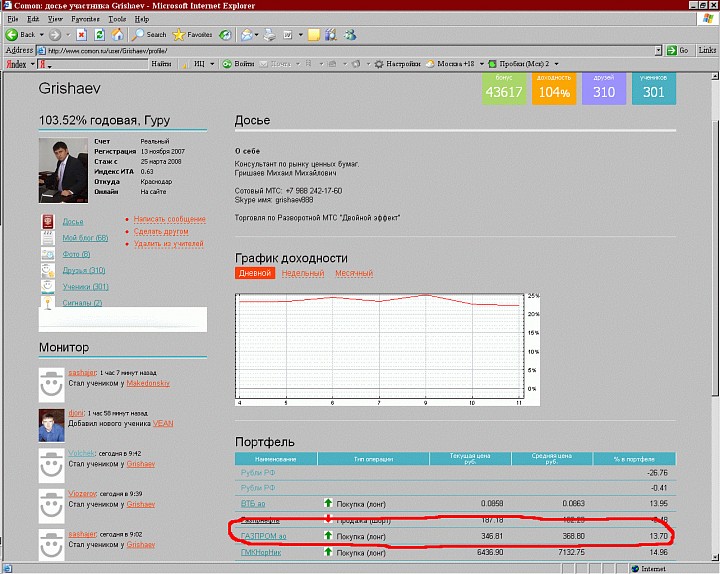Expand the ИЦ dropdown arrow
Screen dimensions: 720x574
click(212, 64)
